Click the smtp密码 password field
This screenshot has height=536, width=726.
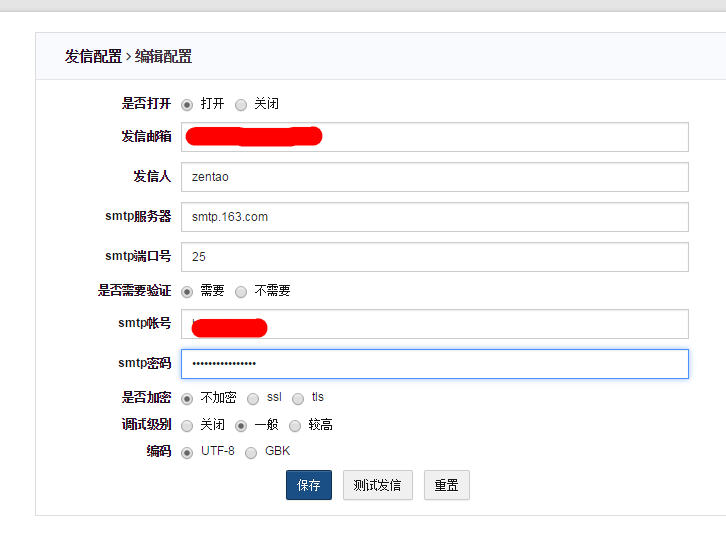click(435, 364)
